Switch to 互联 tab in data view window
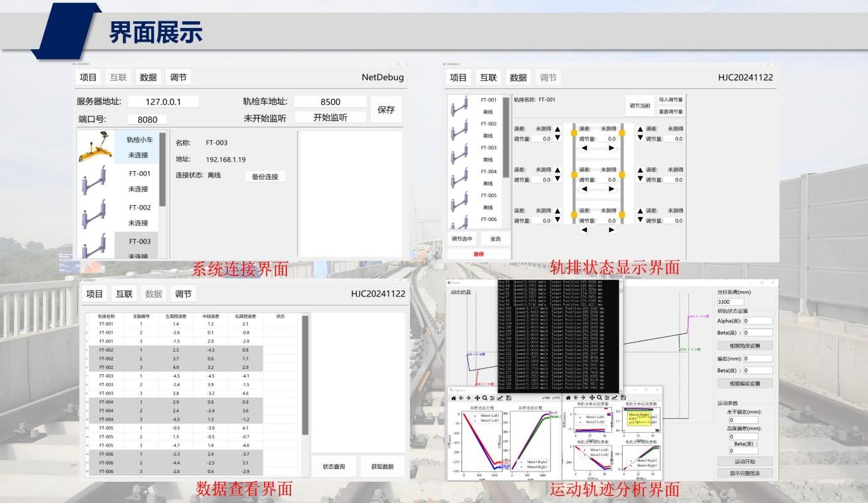Screen dimensions: 868x503 124,294
